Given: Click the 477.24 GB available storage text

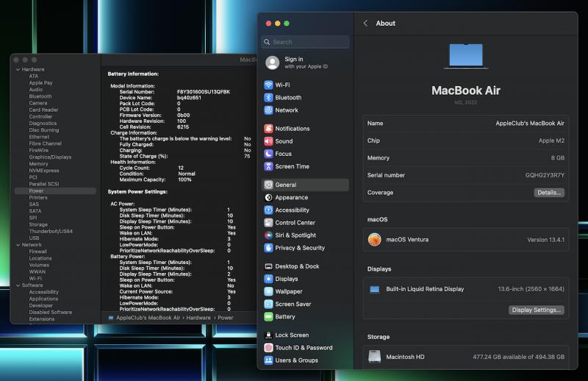Looking at the screenshot, I should [x=519, y=357].
